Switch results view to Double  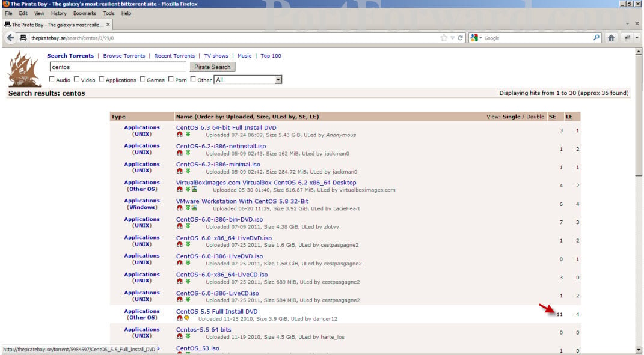pos(535,117)
